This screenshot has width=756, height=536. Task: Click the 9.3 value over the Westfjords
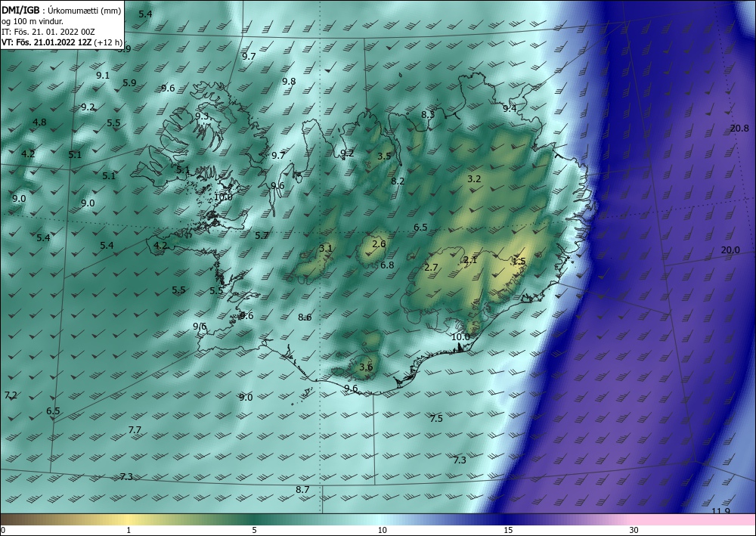pos(202,116)
